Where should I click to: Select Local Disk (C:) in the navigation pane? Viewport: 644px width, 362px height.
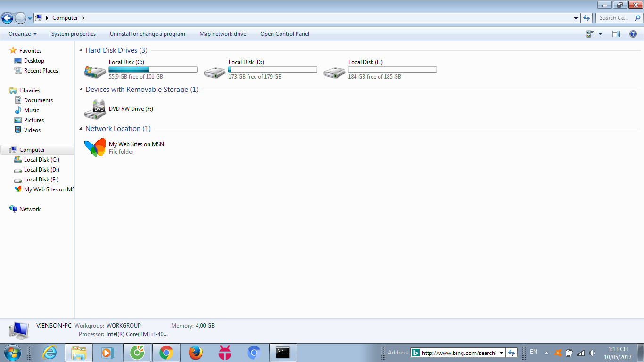[x=41, y=160]
